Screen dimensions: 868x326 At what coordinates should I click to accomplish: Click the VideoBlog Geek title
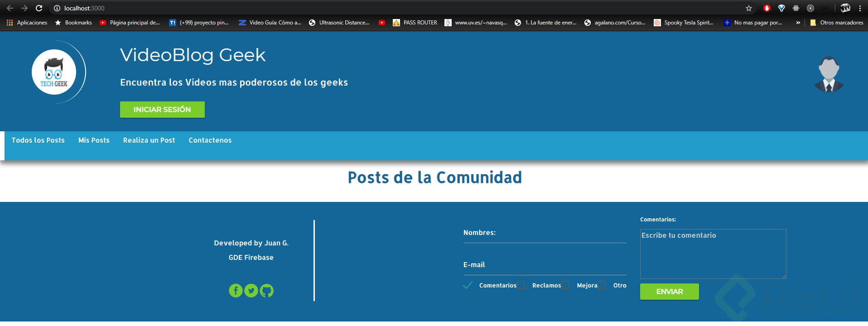pyautogui.click(x=193, y=55)
